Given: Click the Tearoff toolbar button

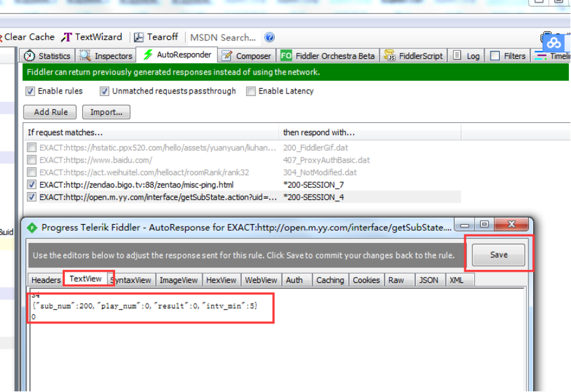Looking at the screenshot, I should click(156, 37).
